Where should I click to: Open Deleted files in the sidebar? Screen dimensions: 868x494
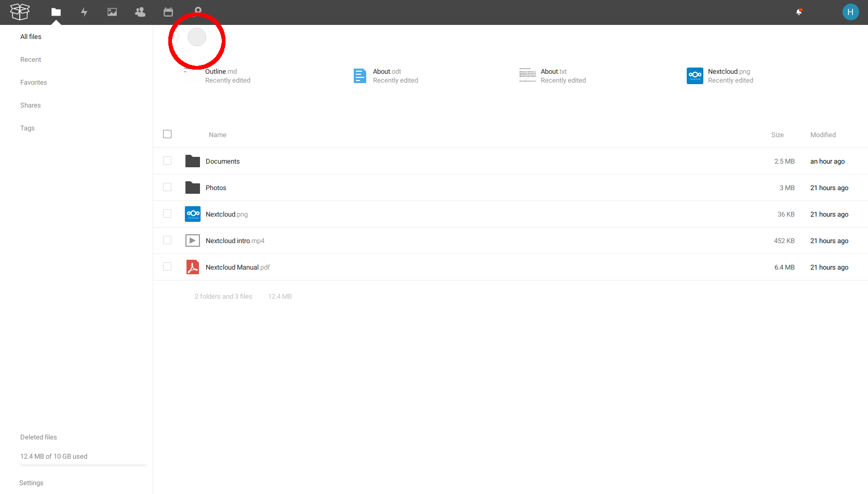pyautogui.click(x=38, y=437)
